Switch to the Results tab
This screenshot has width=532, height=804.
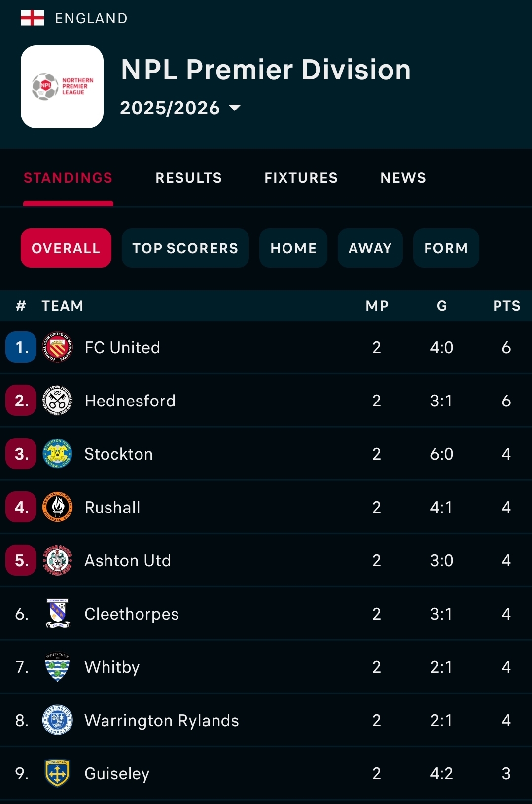tap(189, 178)
